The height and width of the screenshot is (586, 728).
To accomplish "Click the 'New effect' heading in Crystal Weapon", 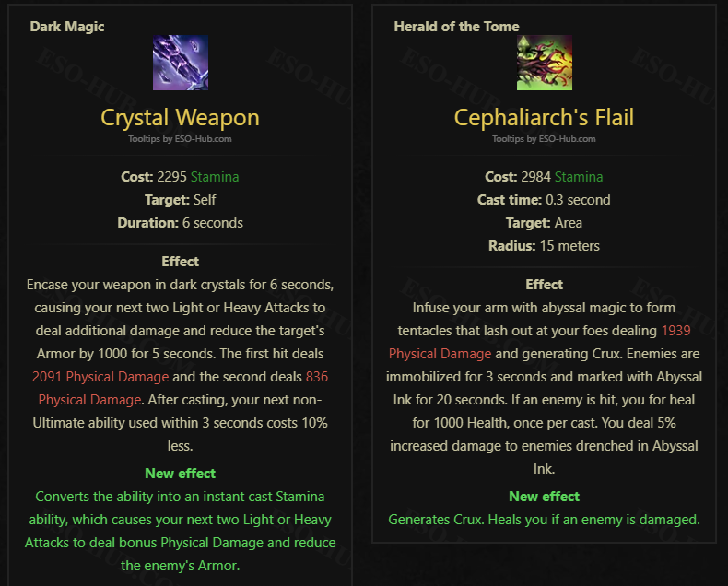I will [x=180, y=474].
